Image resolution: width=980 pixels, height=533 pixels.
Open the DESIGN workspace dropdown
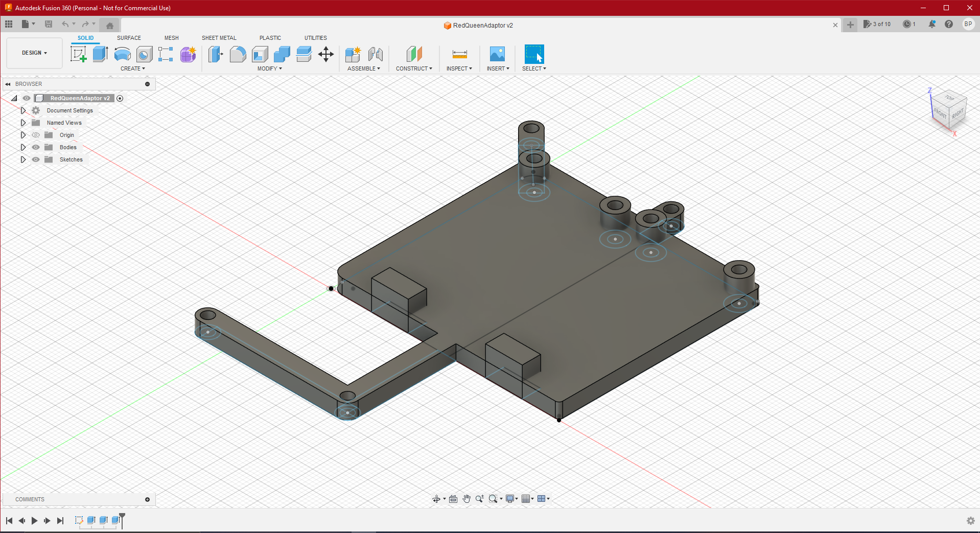pos(34,53)
